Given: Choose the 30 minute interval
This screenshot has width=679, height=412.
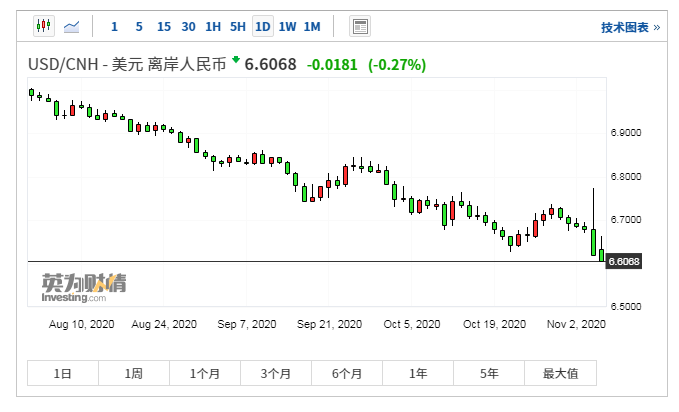Looking at the screenshot, I should [x=188, y=26].
